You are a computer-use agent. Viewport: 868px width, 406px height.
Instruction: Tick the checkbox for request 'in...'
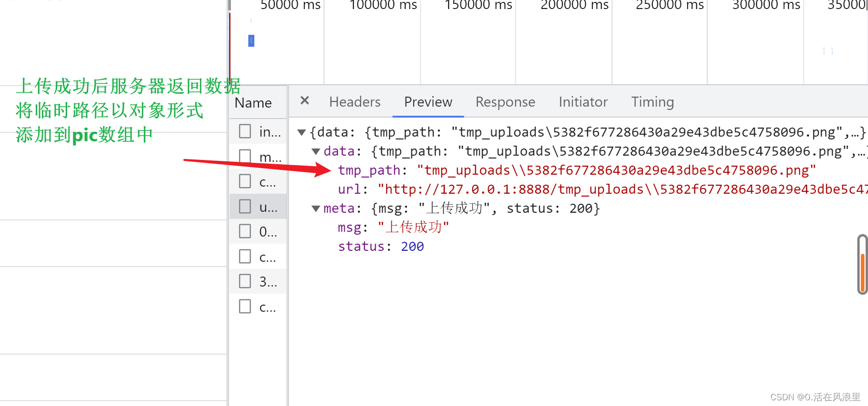[245, 131]
